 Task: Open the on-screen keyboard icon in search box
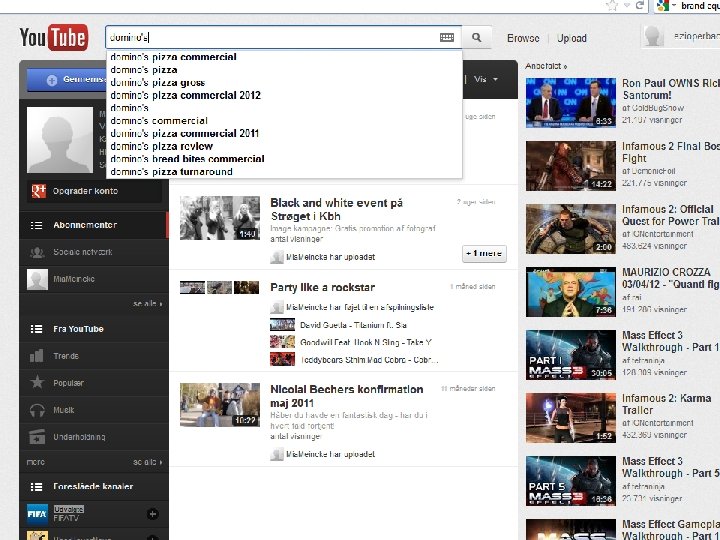(x=447, y=38)
